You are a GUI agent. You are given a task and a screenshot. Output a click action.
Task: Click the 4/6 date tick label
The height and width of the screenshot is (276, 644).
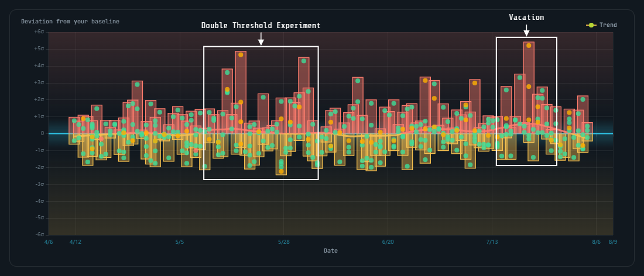pyautogui.click(x=49, y=242)
